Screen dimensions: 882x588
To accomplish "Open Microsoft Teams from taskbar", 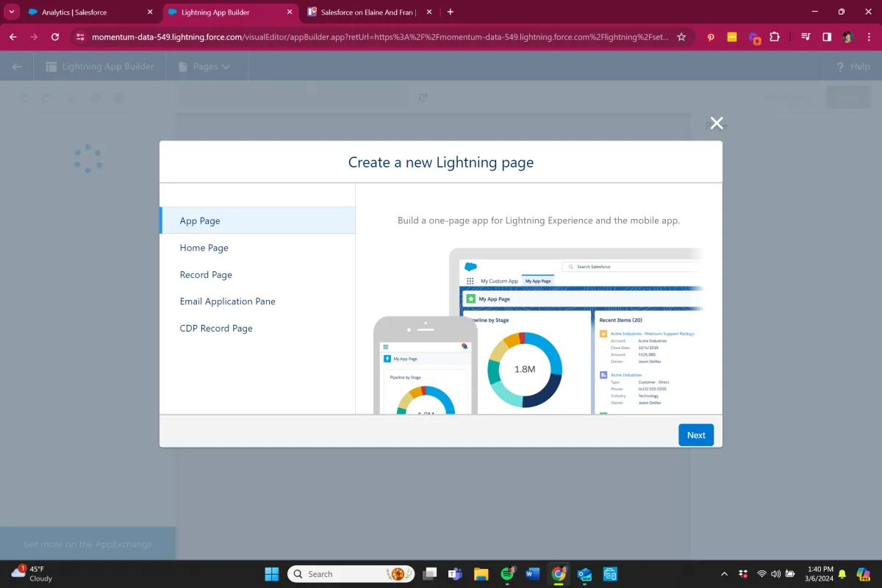I will click(455, 574).
